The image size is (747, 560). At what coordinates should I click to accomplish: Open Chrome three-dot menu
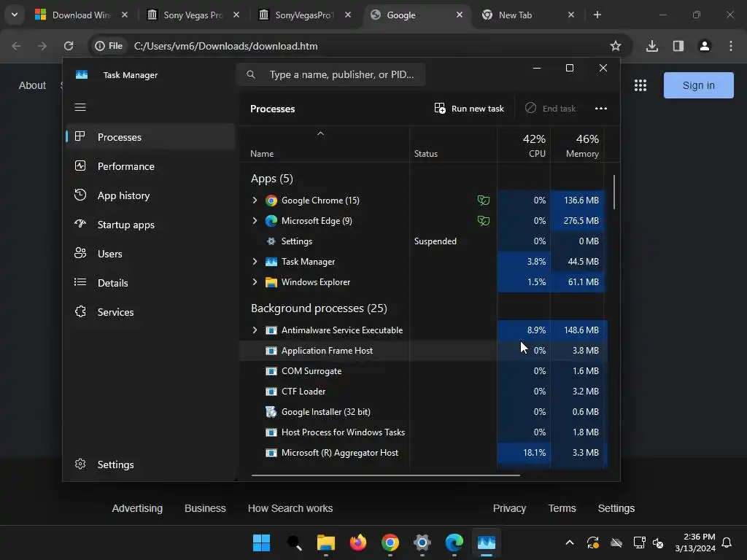tap(730, 46)
